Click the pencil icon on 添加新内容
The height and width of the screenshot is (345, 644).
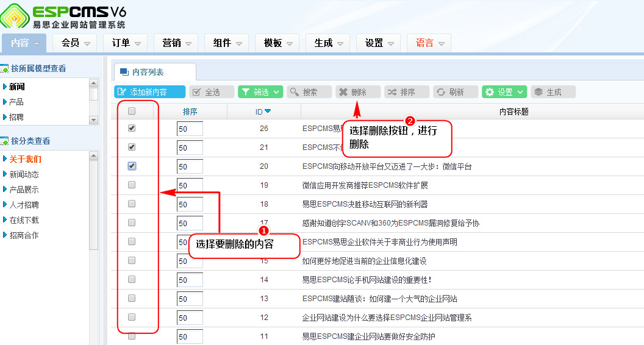121,92
